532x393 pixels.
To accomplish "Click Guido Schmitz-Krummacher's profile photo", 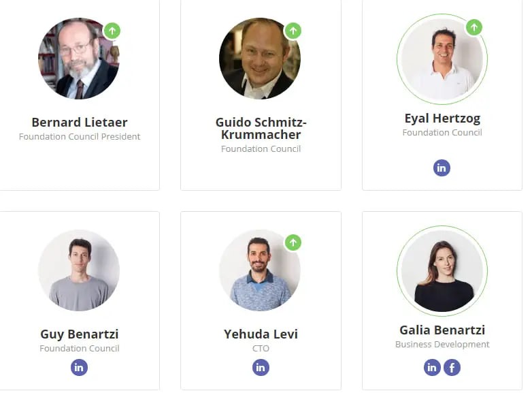I will click(x=260, y=59).
